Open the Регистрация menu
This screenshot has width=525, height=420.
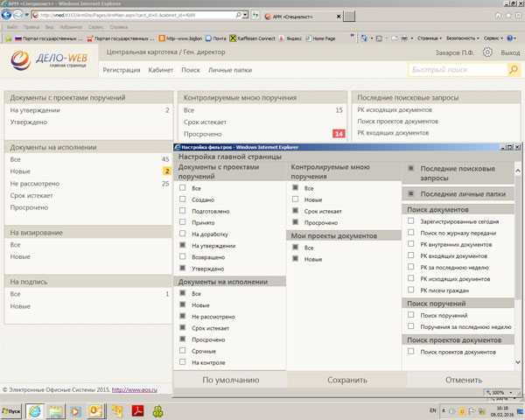pyautogui.click(x=122, y=70)
